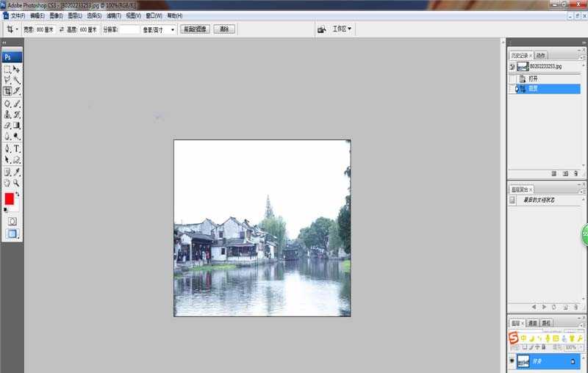Image resolution: width=588 pixels, height=373 pixels.
Task: Toggle visibility eye of background layer
Action: coord(512,361)
